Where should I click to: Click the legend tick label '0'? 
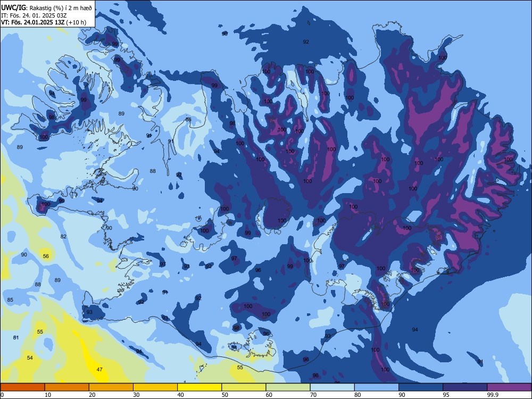coord(2,395)
